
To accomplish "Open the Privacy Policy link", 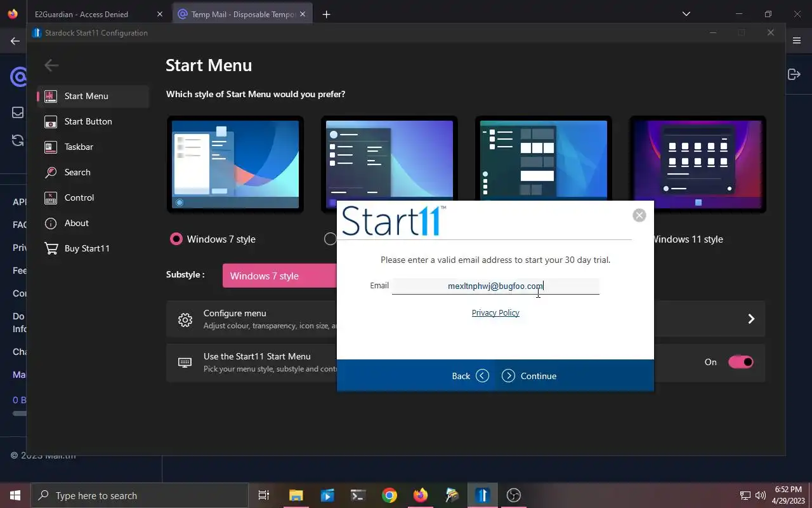I will pos(495,312).
